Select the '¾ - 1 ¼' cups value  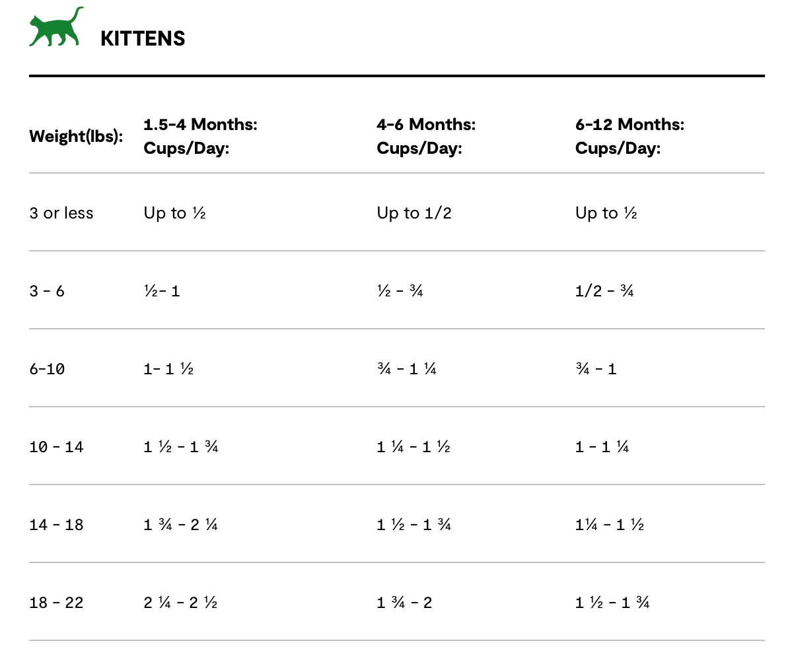pyautogui.click(x=406, y=369)
